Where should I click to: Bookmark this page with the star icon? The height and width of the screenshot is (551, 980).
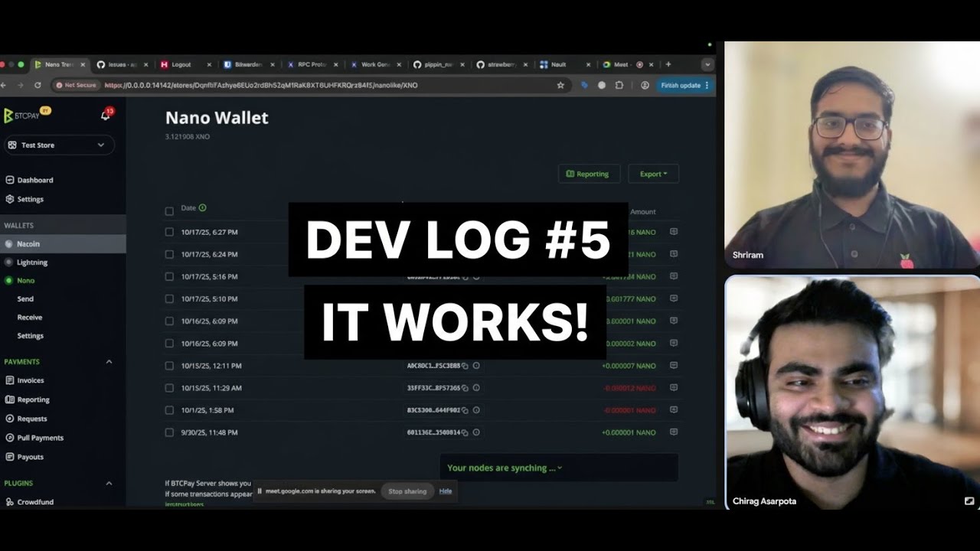[560, 86]
